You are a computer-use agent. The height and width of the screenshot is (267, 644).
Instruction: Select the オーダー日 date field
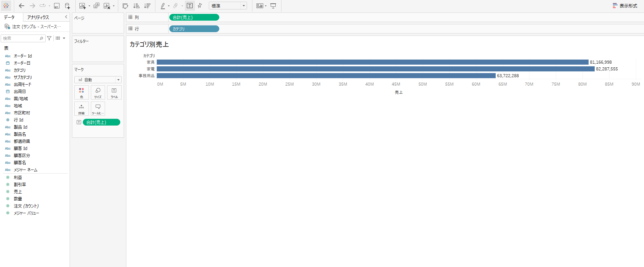[22, 63]
